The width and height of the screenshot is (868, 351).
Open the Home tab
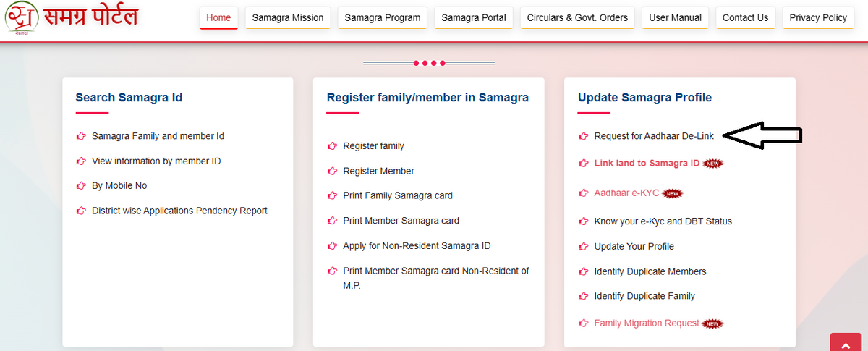tap(218, 17)
